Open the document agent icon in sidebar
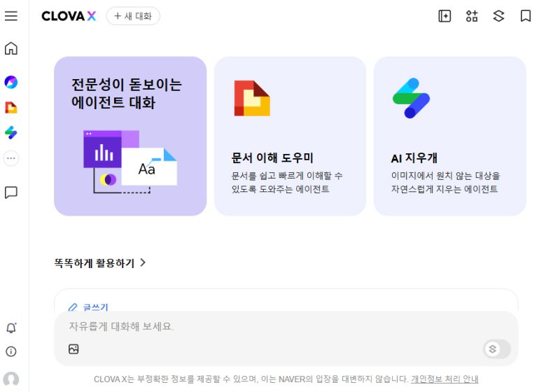 (11, 107)
